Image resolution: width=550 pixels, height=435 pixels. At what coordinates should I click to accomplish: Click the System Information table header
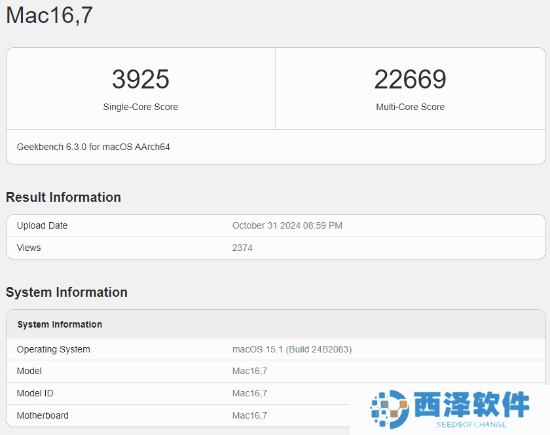pyautogui.click(x=276, y=324)
